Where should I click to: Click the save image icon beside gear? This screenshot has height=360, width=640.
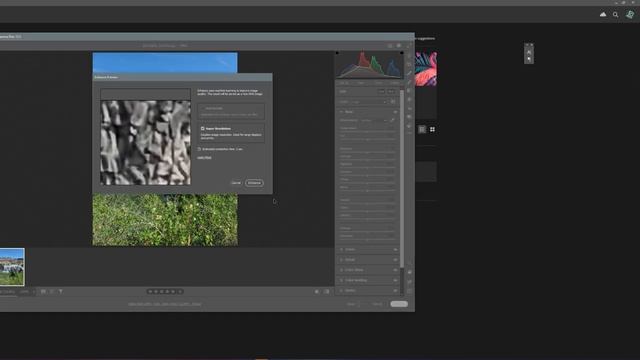click(x=390, y=46)
